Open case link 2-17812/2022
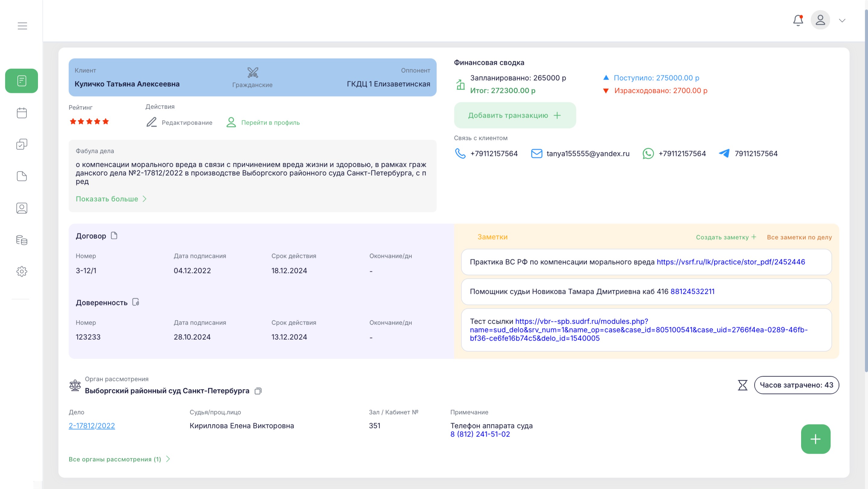868x489 pixels. tap(92, 426)
